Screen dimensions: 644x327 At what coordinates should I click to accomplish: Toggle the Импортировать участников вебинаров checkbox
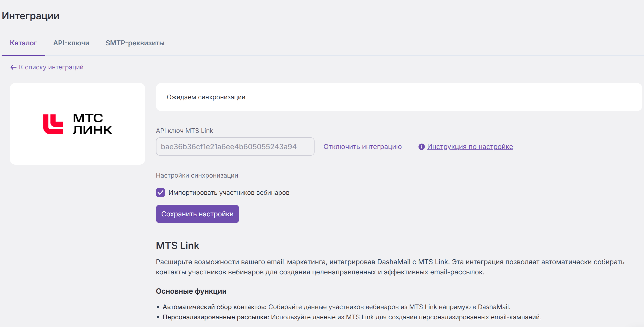[x=161, y=192]
